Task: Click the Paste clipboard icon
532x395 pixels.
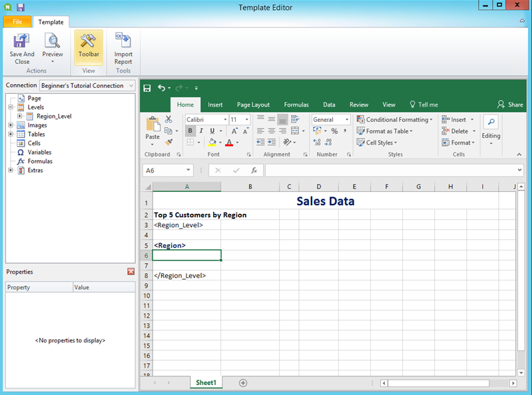Action: [153, 125]
